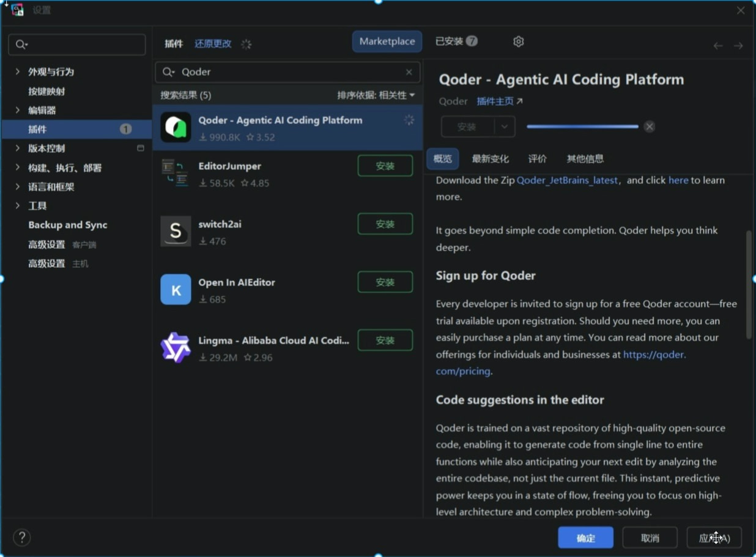
Task: Install the Open In AIEditor plugin
Action: click(385, 282)
